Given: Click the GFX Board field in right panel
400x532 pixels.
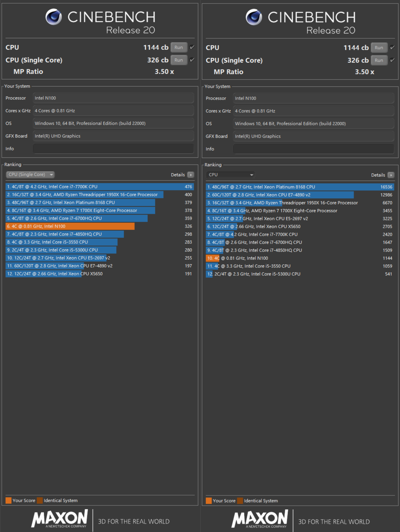Looking at the screenshot, I should [x=313, y=136].
